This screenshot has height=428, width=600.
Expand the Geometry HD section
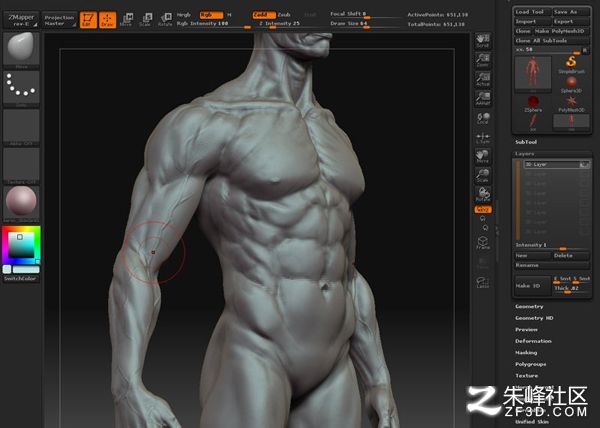(x=534, y=318)
